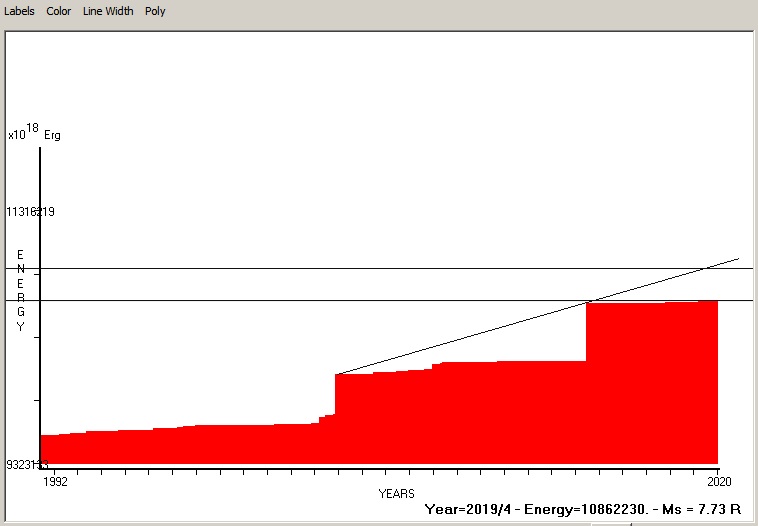Click the trend line's upper right endpoint

738,258
